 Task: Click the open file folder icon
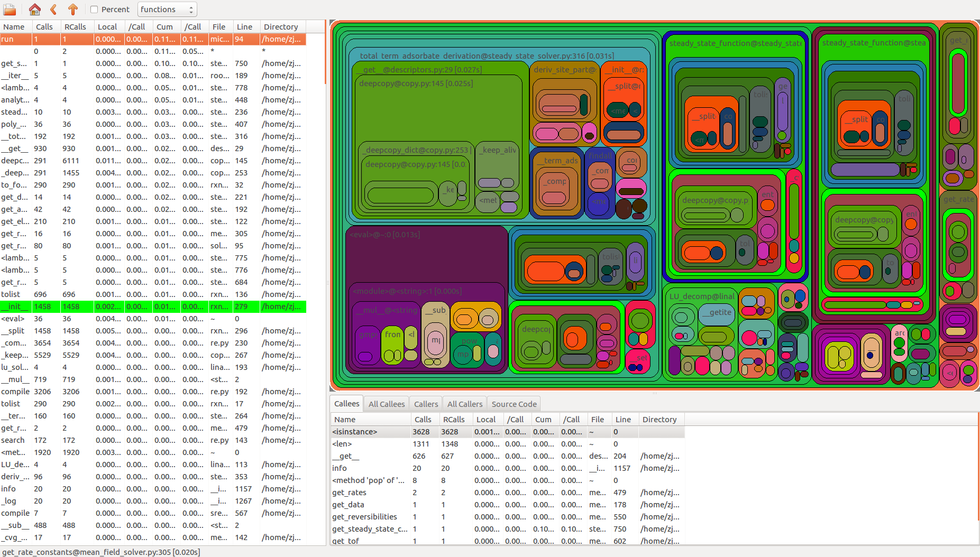click(x=10, y=10)
